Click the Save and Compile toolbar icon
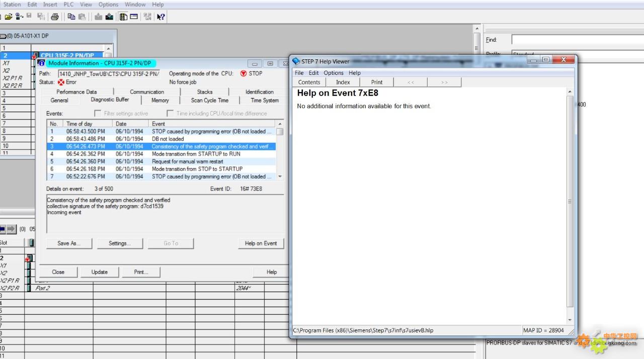644x359 pixels. pyautogui.click(x=41, y=17)
